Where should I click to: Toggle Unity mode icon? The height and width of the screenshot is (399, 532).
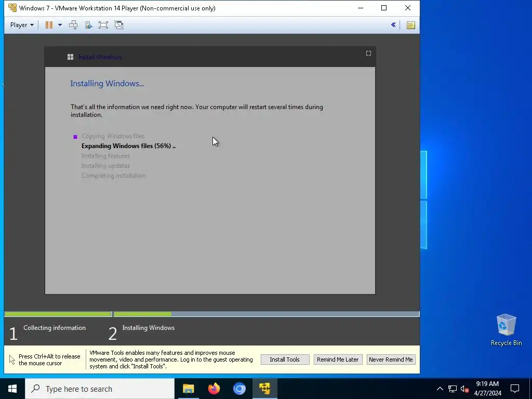pos(119,25)
